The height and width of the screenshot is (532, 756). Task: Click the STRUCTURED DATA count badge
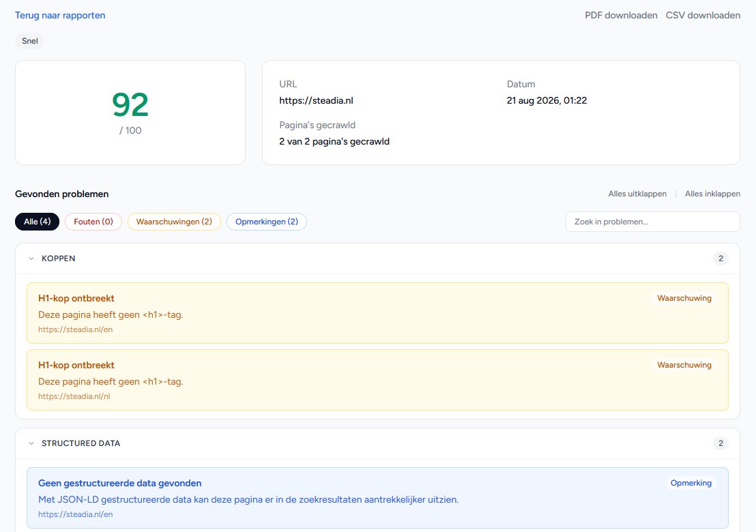[721, 443]
